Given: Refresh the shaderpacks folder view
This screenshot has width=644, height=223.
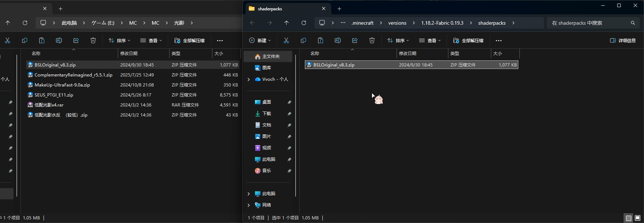Looking at the screenshot, I should (x=304, y=23).
